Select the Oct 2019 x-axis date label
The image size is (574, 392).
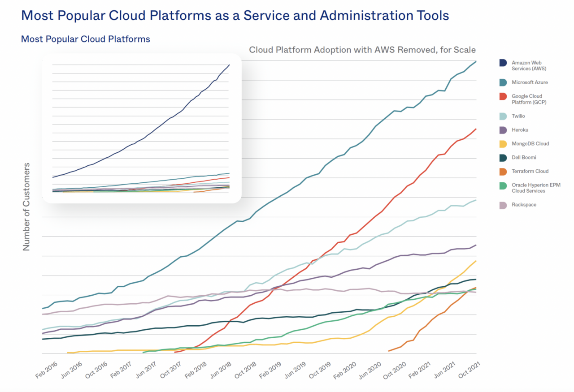(x=320, y=370)
